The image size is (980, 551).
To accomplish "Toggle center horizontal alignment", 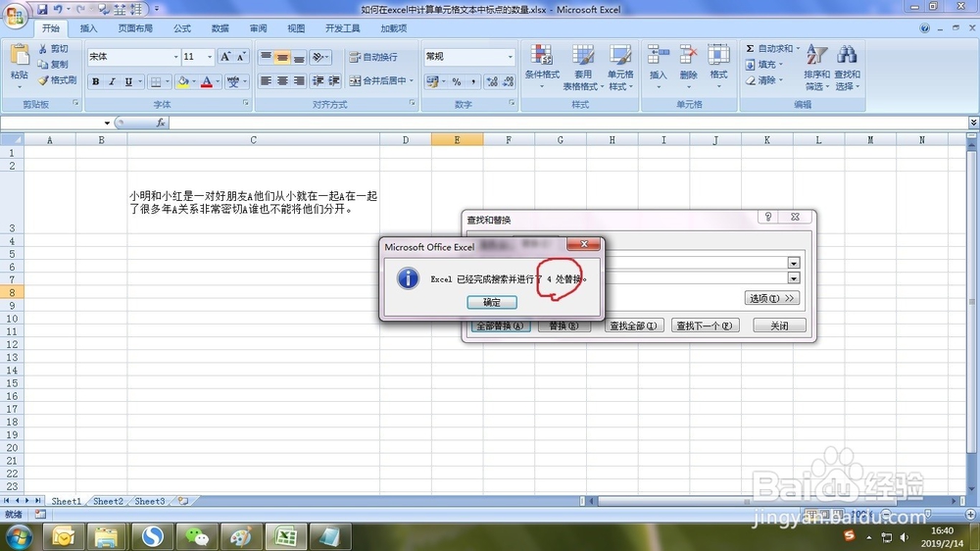I will (282, 81).
